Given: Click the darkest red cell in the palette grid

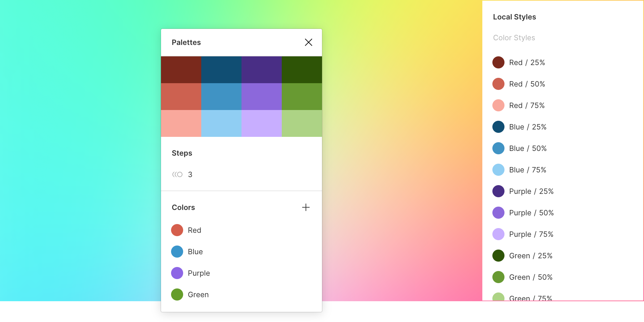Looking at the screenshot, I should [181, 69].
